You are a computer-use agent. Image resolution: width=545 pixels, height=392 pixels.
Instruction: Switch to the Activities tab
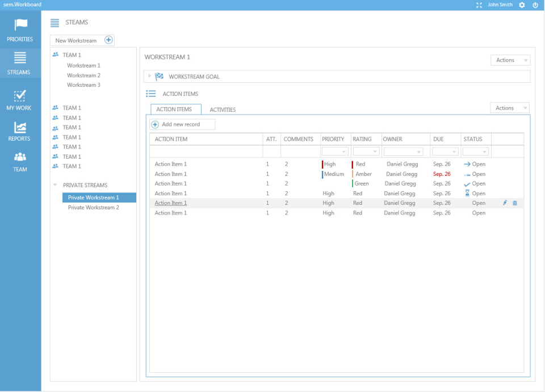point(223,109)
